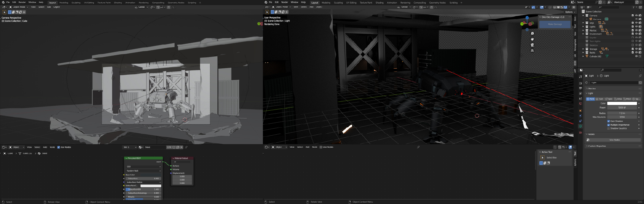
Task: Switch perspective/orthographic using the grid icon
Action: pos(532,51)
